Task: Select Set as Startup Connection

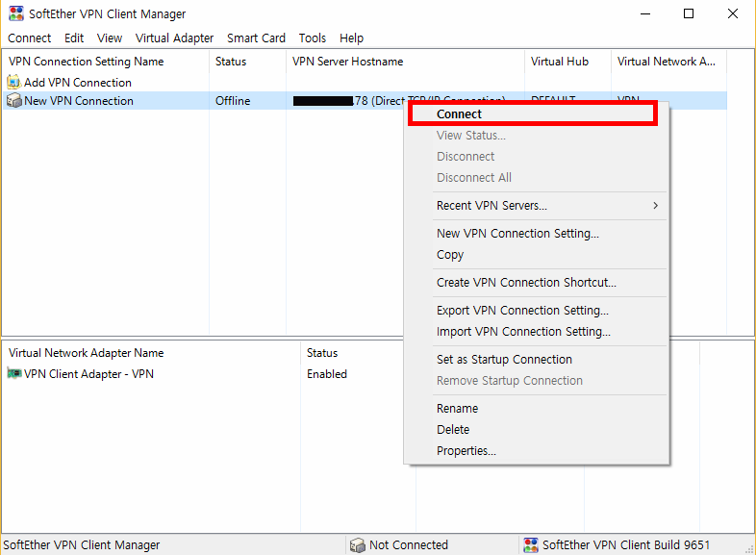Action: coord(536,360)
